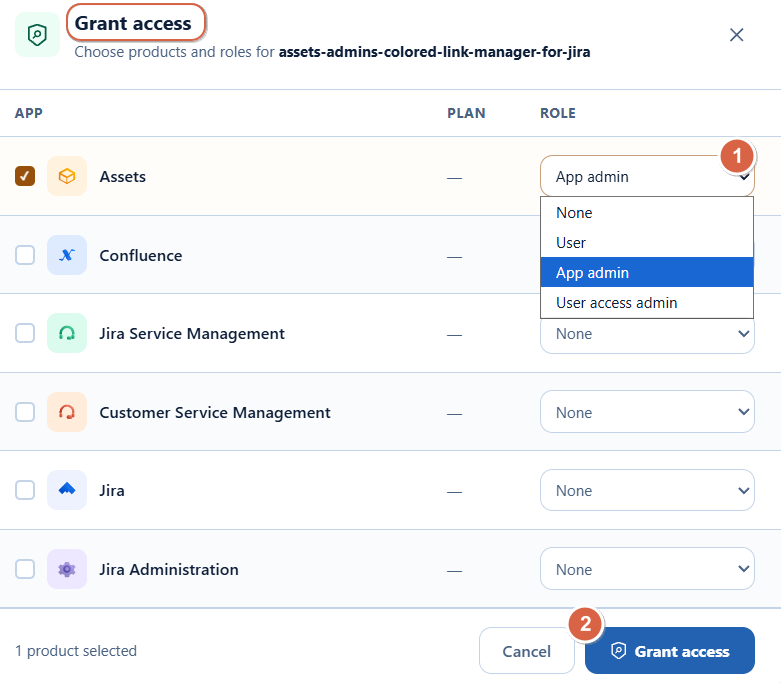This screenshot has height=683, width=781.
Task: Click the Jira Administration label
Action: tap(169, 569)
